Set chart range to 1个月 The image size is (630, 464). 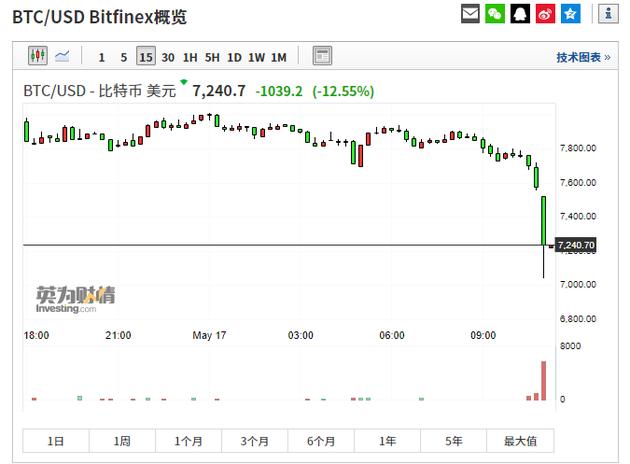tap(188, 441)
